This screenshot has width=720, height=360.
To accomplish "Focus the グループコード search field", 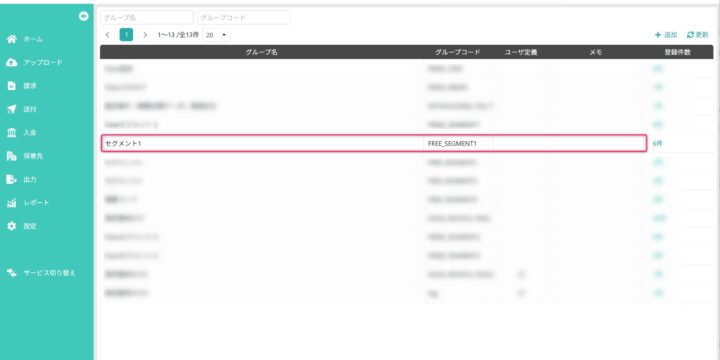I will point(244,17).
